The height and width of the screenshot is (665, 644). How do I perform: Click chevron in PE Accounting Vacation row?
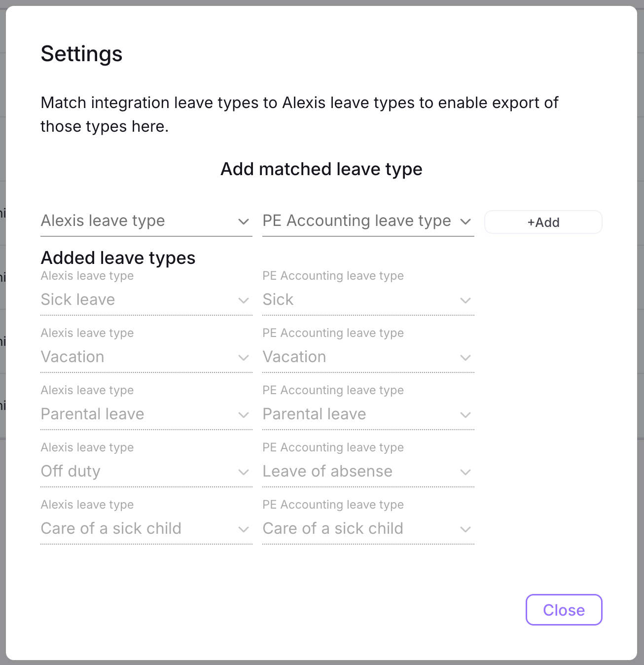(465, 358)
